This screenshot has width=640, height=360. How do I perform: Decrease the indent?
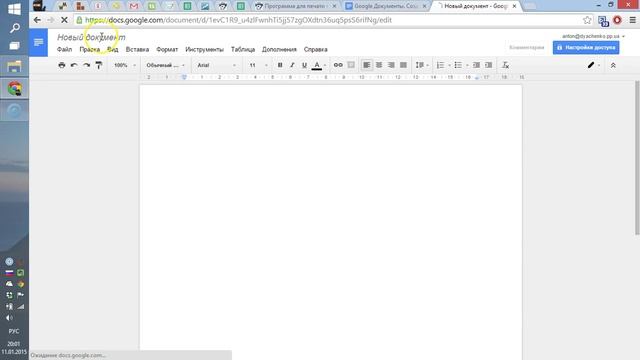[x=476, y=65]
